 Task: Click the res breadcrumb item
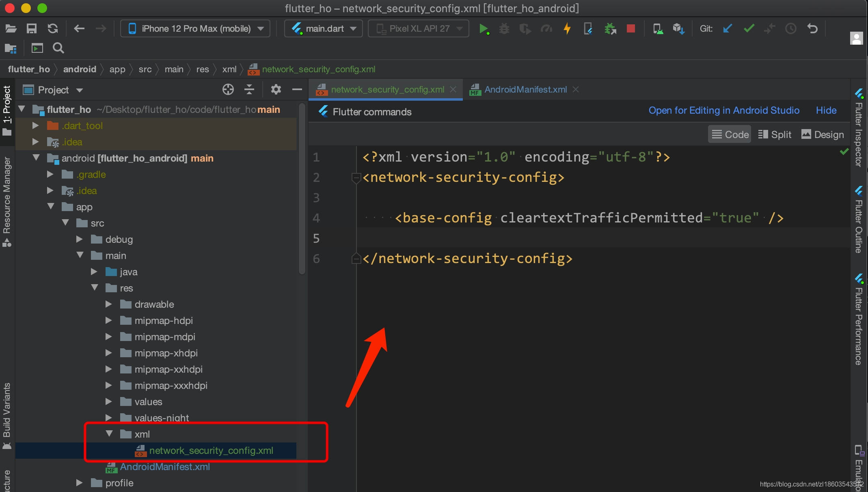pyautogui.click(x=203, y=69)
